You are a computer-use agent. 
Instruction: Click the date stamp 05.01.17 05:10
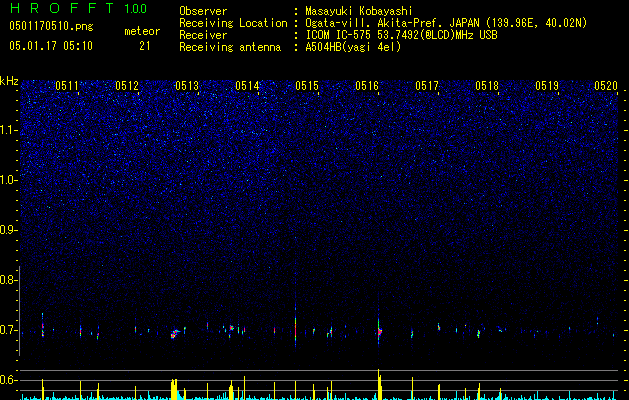[x=51, y=46]
